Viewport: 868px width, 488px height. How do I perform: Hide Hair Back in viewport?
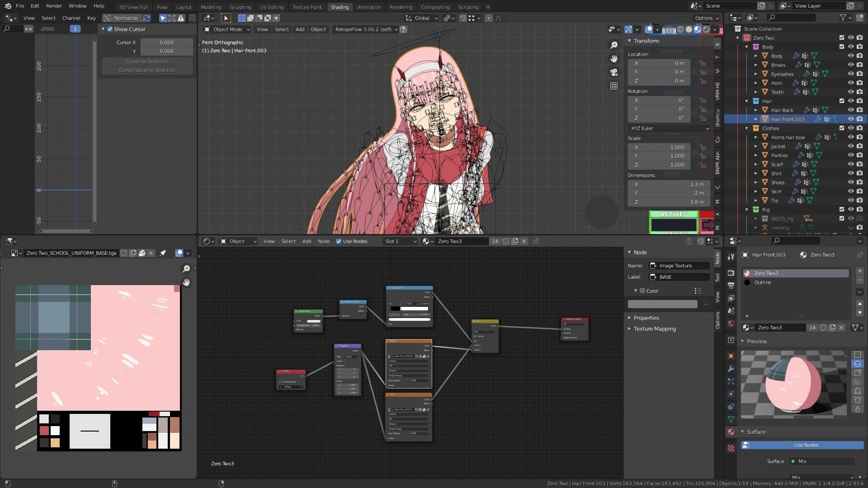(x=850, y=110)
